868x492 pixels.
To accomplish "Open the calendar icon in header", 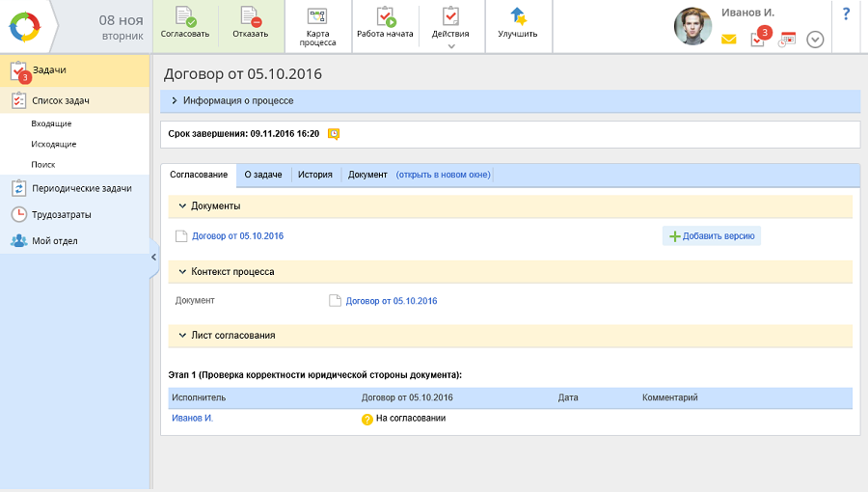I will [787, 40].
